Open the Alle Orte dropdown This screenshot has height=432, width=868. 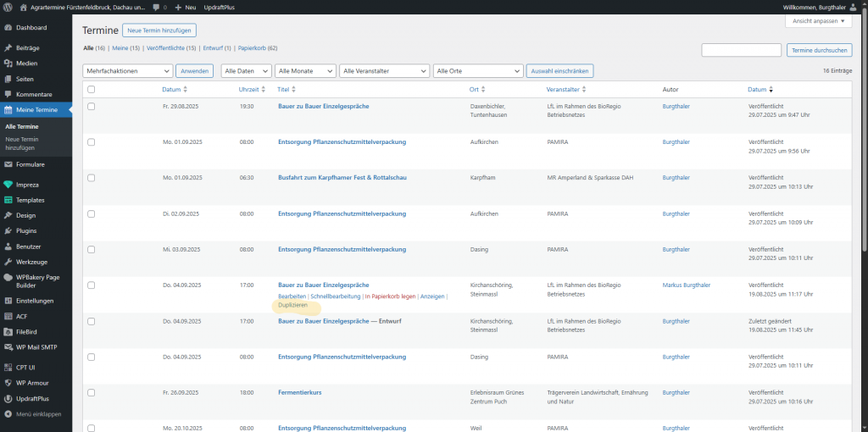click(477, 71)
